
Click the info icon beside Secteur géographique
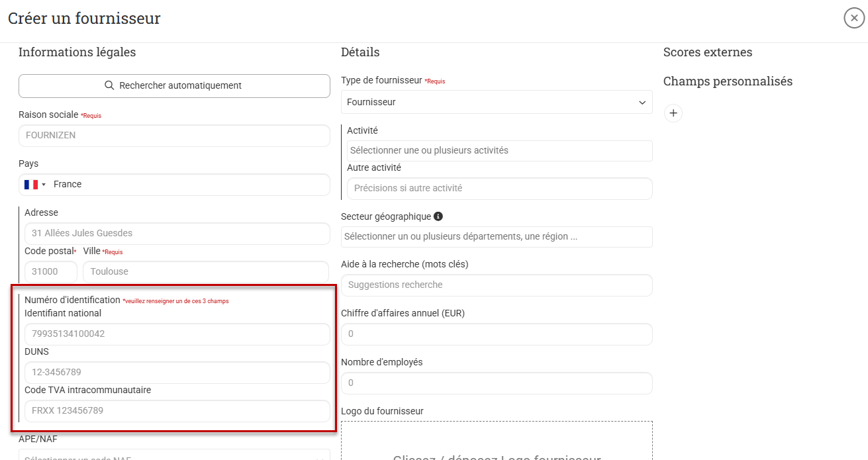point(438,216)
